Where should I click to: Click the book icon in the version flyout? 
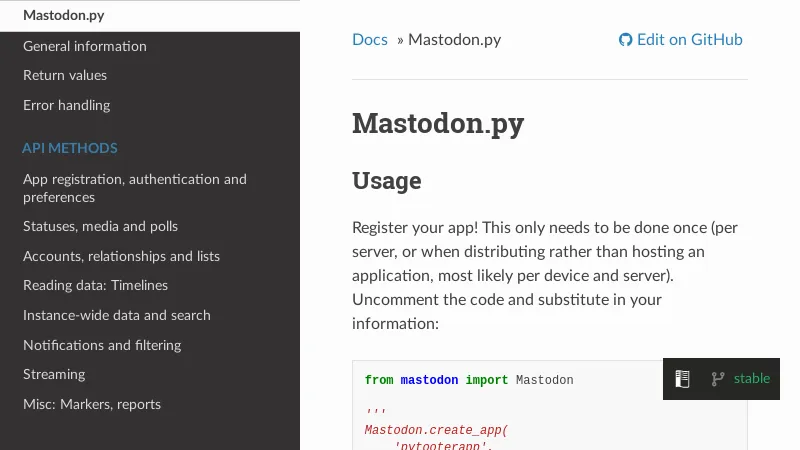pyautogui.click(x=682, y=379)
